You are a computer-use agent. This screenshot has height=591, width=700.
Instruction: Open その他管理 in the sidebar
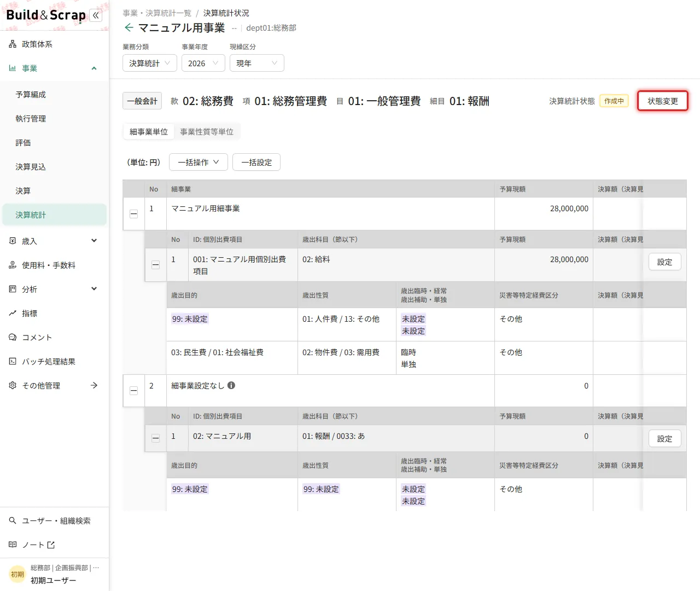54,386
